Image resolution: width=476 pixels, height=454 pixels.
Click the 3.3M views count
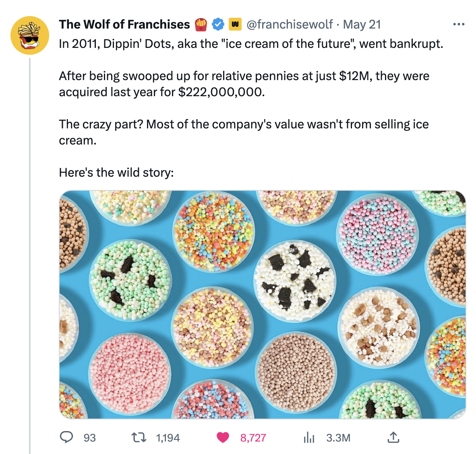338,437
